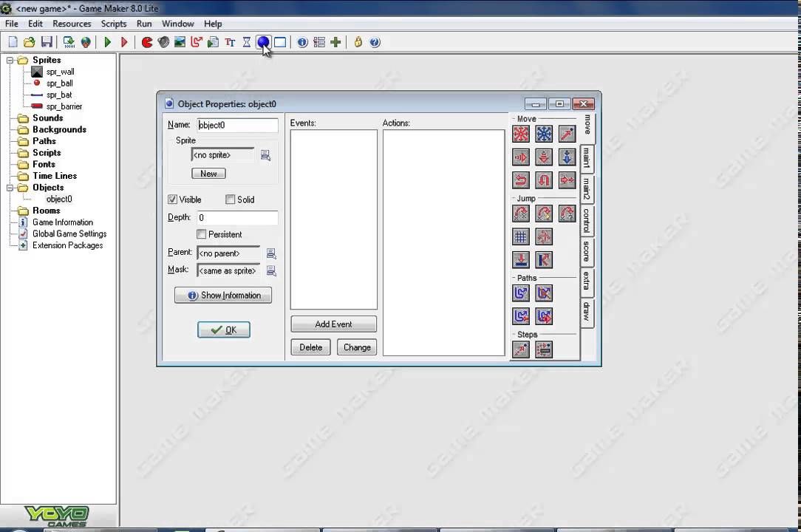801x532 pixels.
Task: Open help contents question mark icon
Action: 375,42
